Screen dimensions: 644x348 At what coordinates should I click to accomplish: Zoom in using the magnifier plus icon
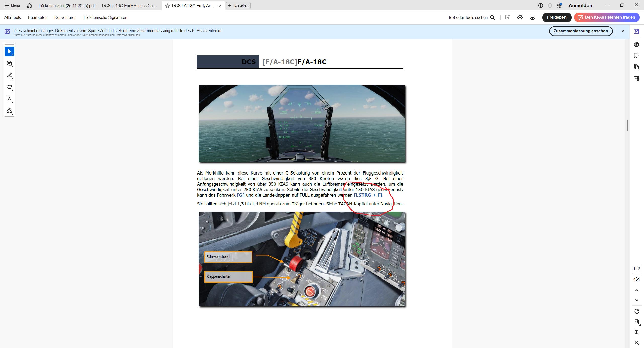coord(637,332)
